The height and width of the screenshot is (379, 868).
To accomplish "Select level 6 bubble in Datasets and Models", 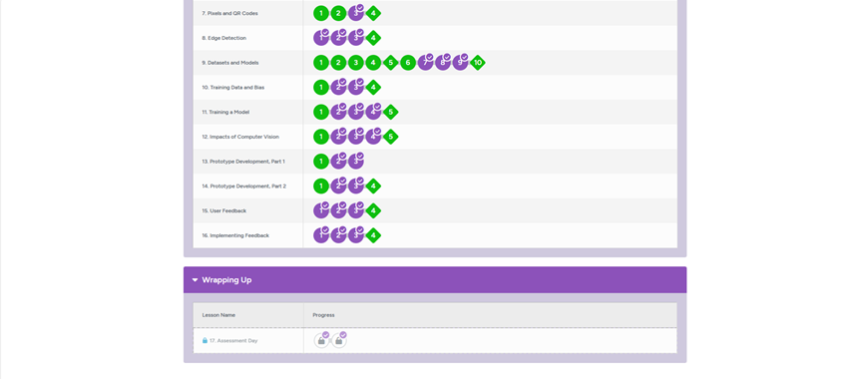I will point(408,63).
